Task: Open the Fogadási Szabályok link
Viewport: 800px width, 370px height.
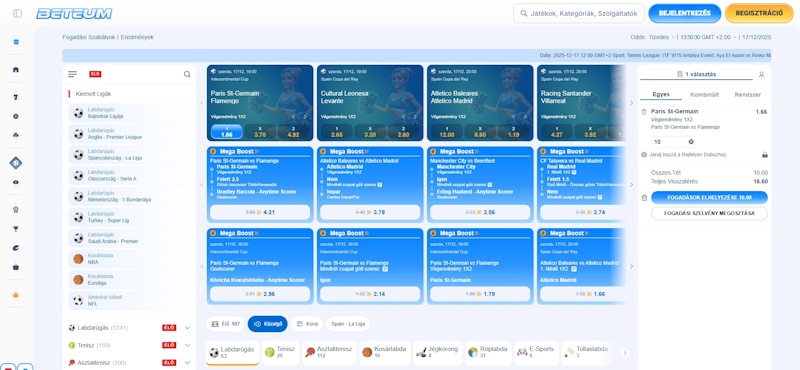Action: pyautogui.click(x=89, y=37)
